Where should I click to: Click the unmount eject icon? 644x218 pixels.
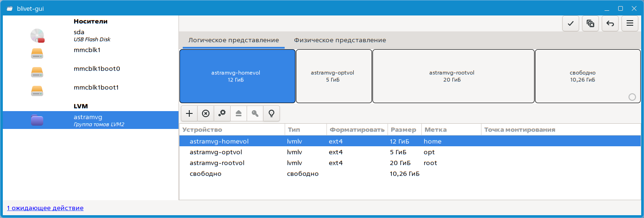239,113
